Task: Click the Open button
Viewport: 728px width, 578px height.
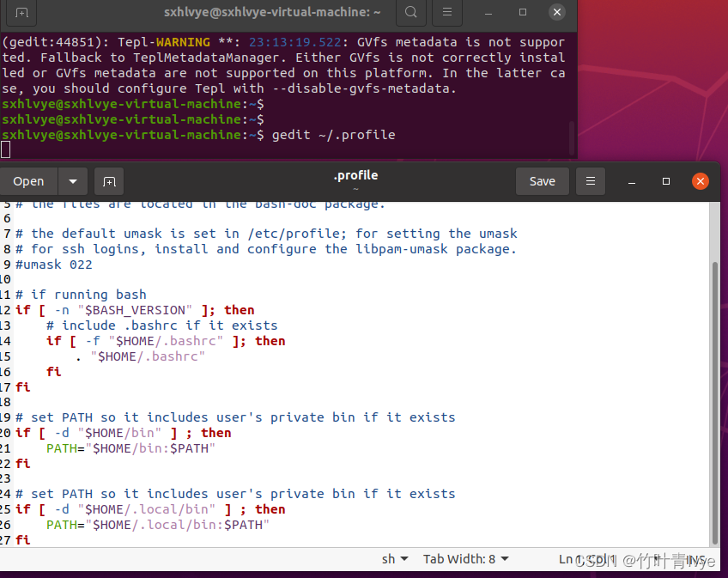Action: coord(28,181)
